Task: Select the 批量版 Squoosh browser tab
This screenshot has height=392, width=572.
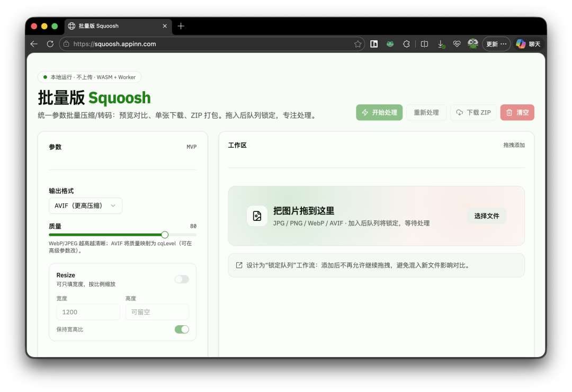Action: (x=118, y=26)
